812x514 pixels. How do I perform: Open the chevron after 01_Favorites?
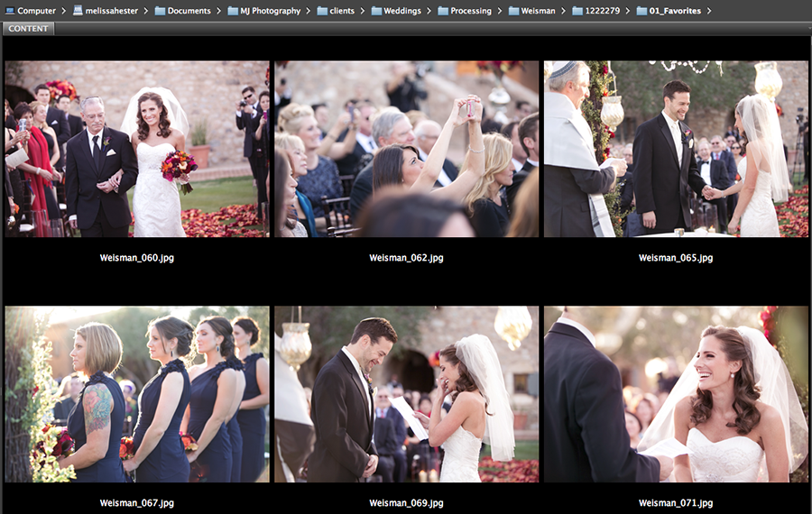click(x=709, y=11)
